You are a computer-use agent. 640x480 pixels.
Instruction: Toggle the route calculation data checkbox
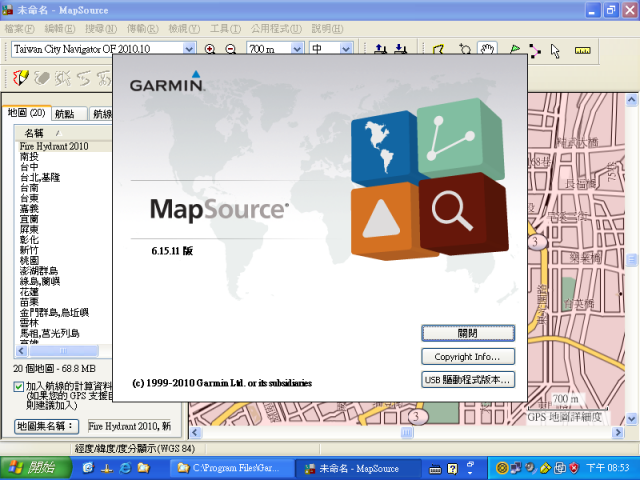19,387
